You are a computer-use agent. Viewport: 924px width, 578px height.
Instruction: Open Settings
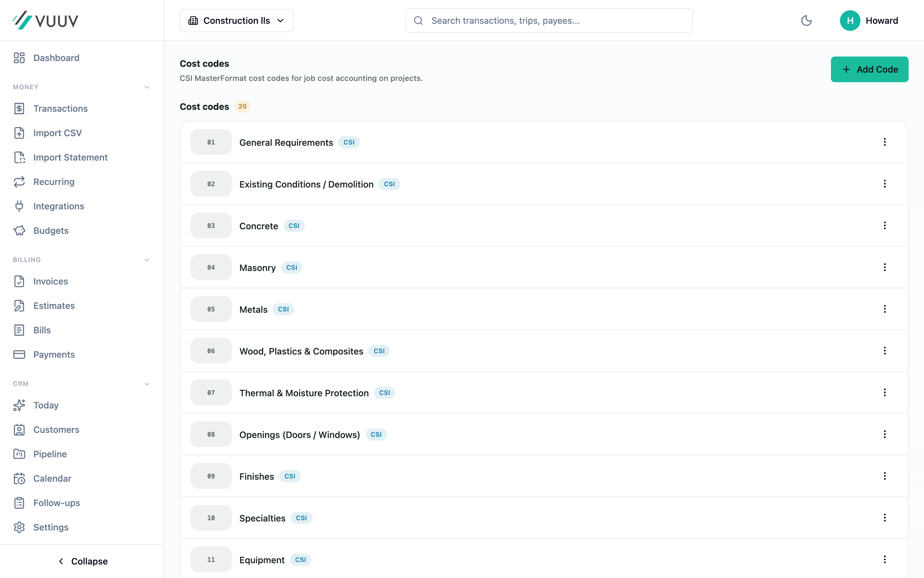point(41,527)
